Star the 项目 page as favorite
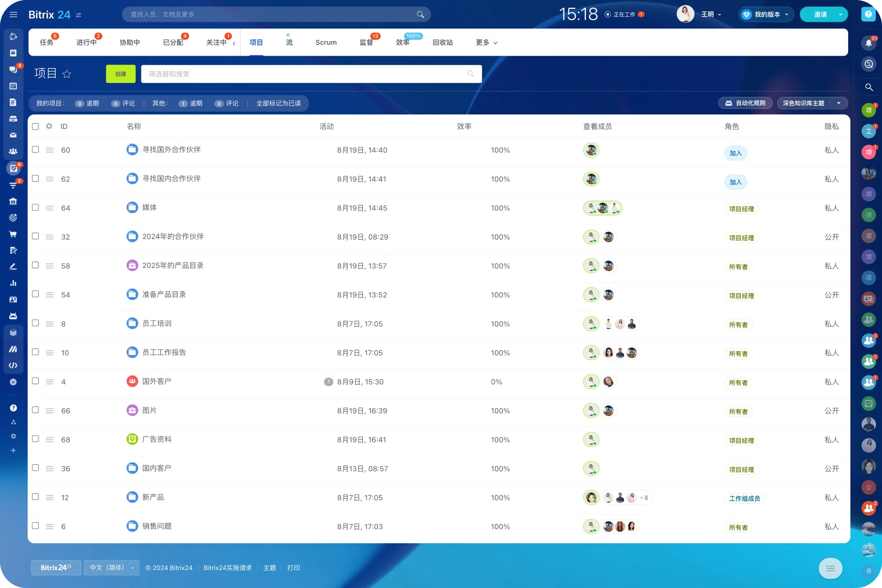 (x=67, y=74)
